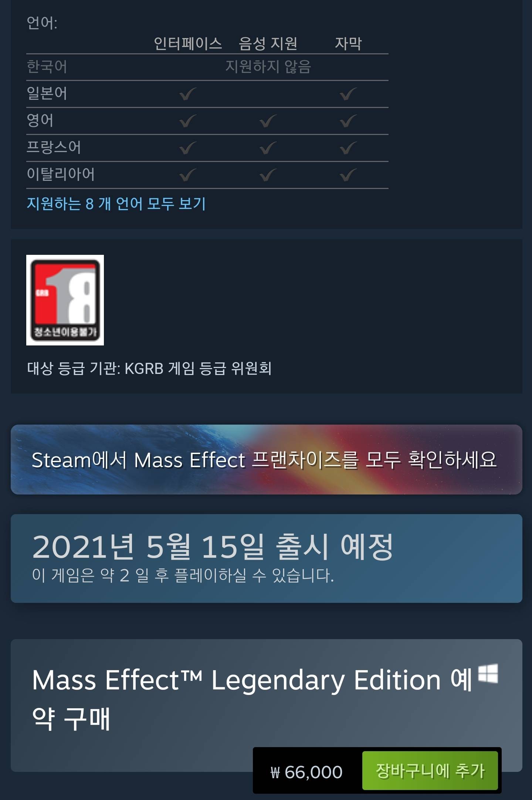This screenshot has width=532, height=800.
Task: Click the 자막 column header
Action: [348, 44]
